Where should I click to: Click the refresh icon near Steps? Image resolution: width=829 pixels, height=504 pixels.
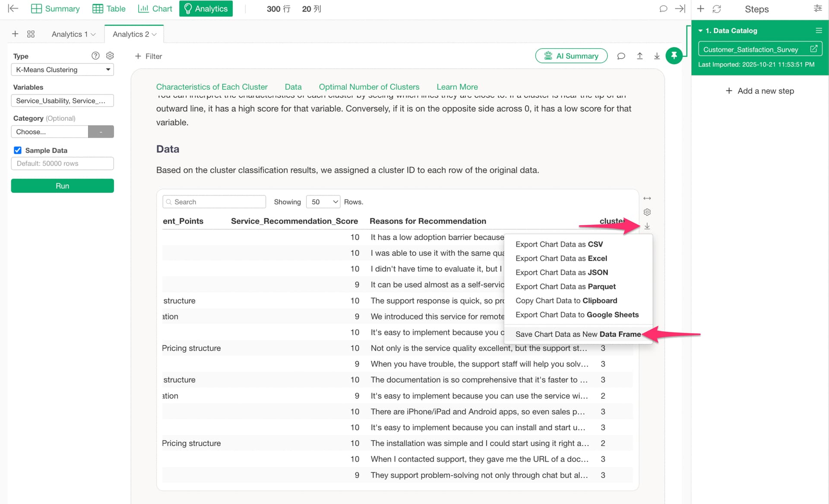(x=717, y=9)
